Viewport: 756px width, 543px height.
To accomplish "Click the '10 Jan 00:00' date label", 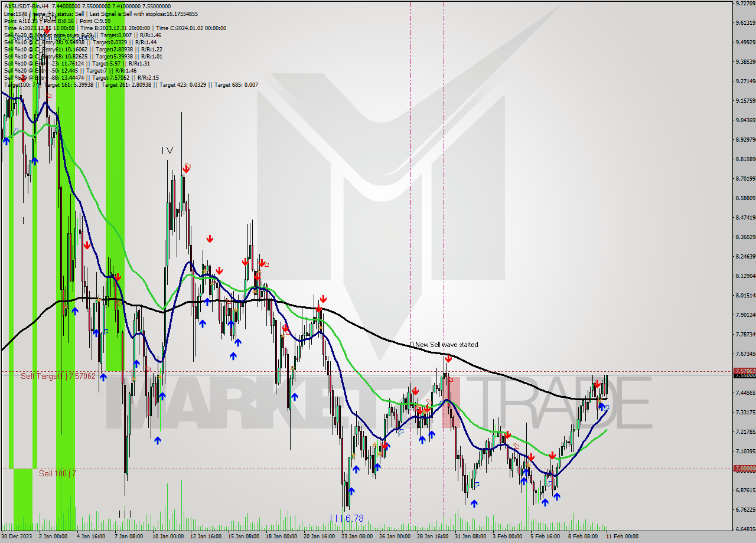I will (x=167, y=537).
